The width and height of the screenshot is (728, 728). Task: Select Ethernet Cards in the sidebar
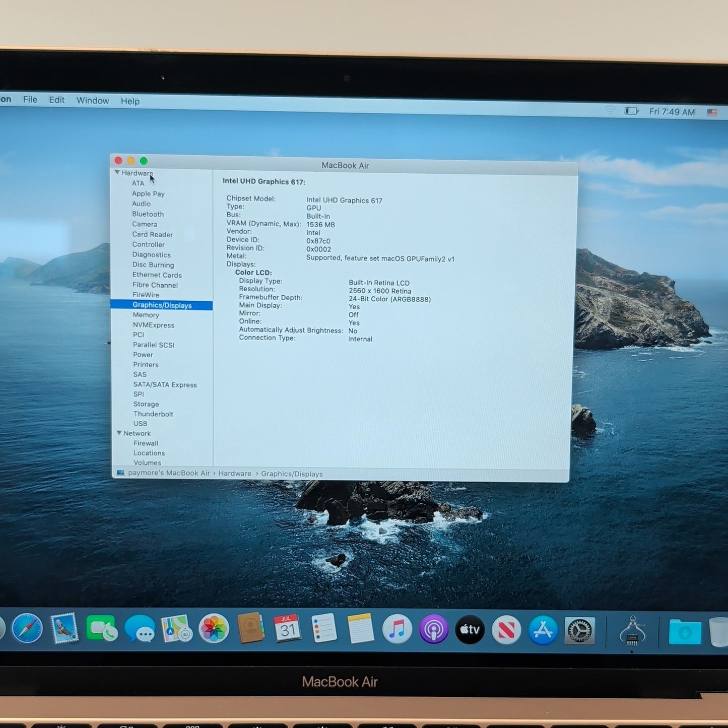pos(157,275)
